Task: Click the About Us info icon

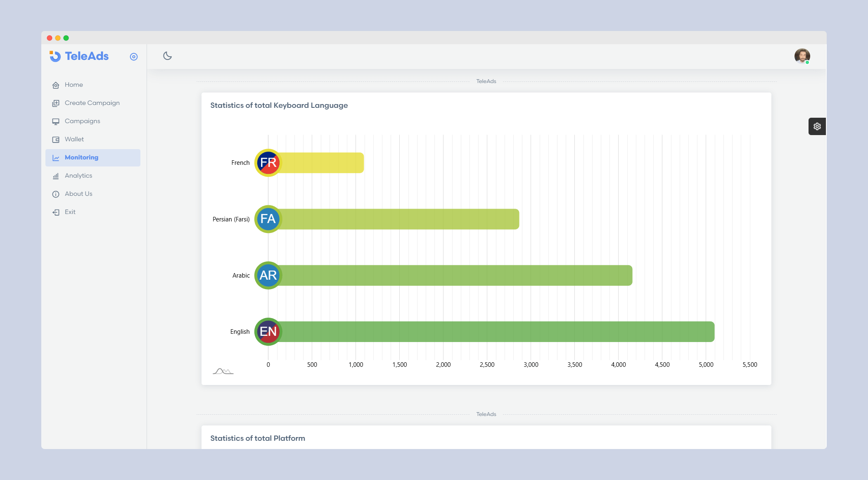Action: tap(56, 194)
